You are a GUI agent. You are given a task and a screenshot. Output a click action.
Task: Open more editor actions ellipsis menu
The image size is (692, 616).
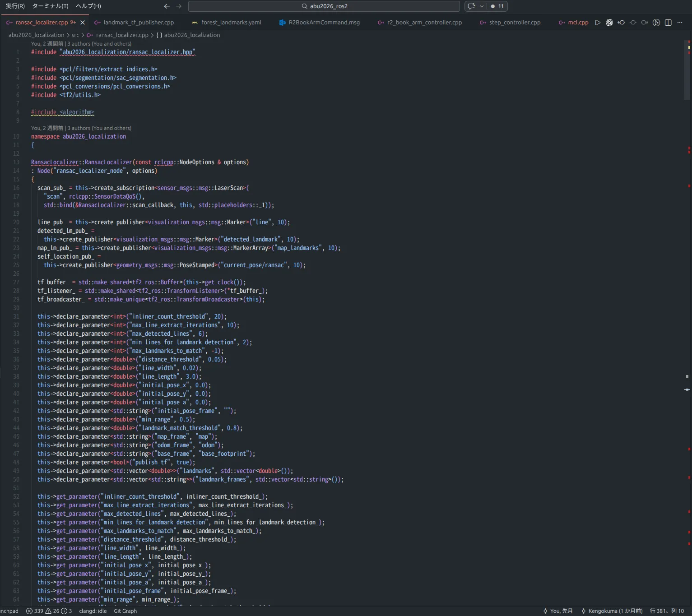(x=680, y=23)
